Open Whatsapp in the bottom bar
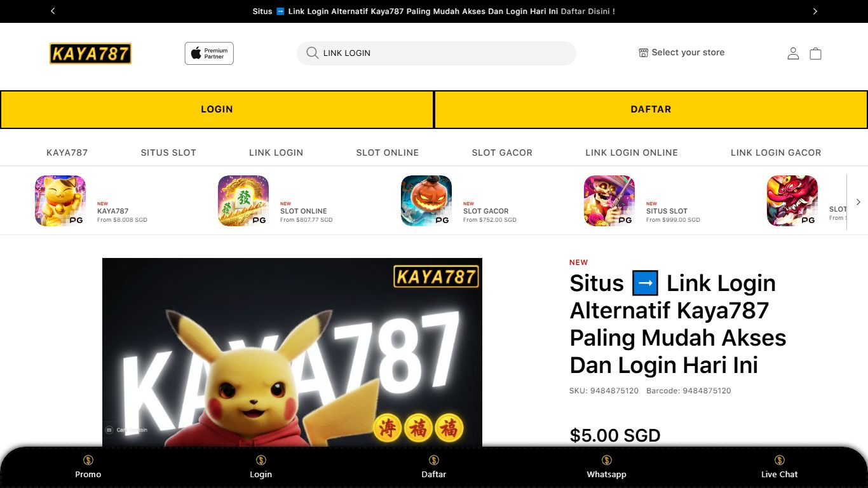 [606, 467]
